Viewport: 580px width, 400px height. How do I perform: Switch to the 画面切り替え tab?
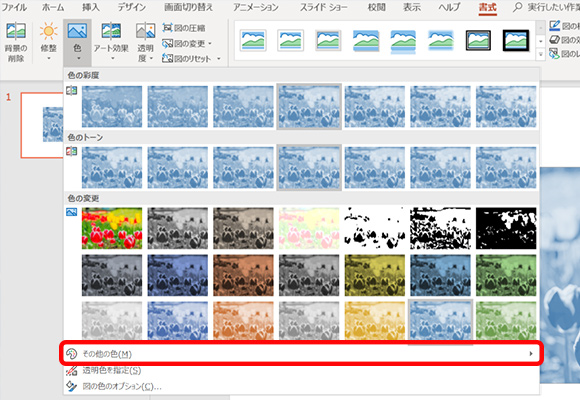point(189,7)
